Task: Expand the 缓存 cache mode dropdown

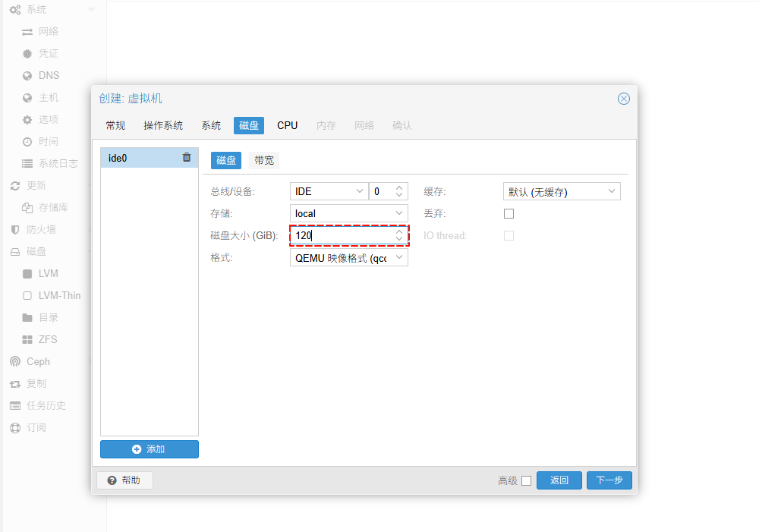Action: (x=562, y=192)
